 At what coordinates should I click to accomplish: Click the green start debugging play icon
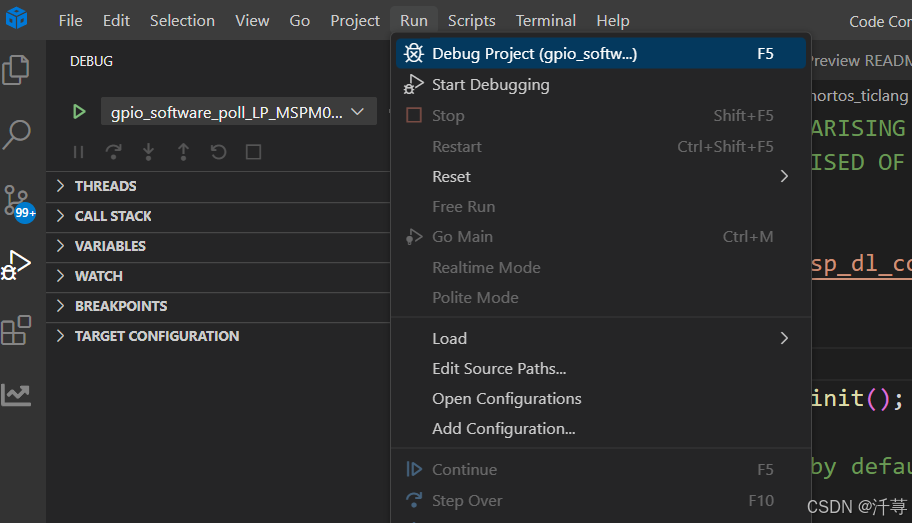click(x=79, y=112)
